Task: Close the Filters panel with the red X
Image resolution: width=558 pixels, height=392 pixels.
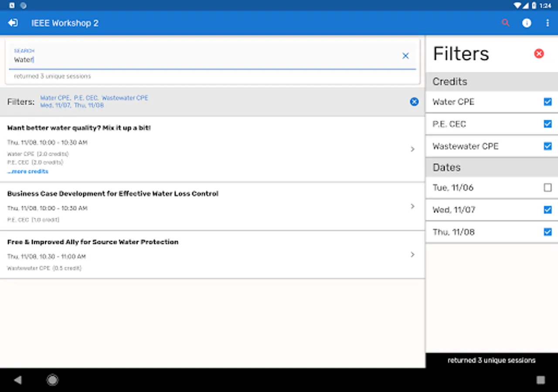Action: [539, 54]
